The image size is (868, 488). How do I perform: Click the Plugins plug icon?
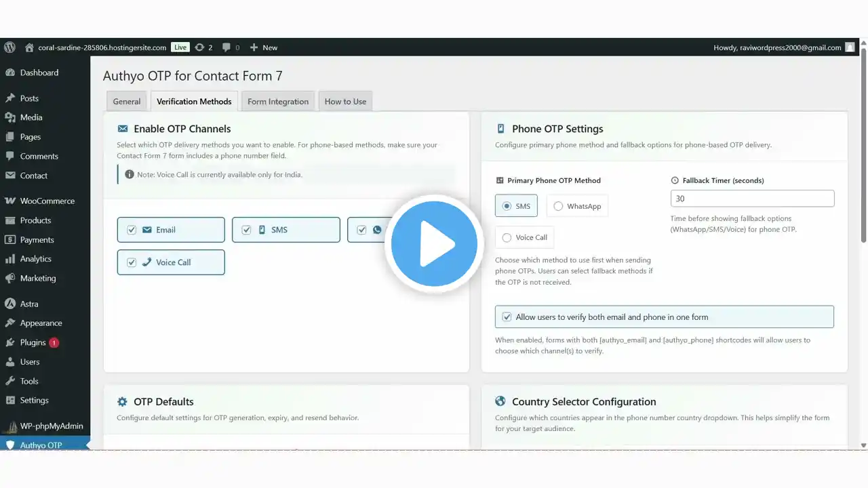click(x=10, y=343)
